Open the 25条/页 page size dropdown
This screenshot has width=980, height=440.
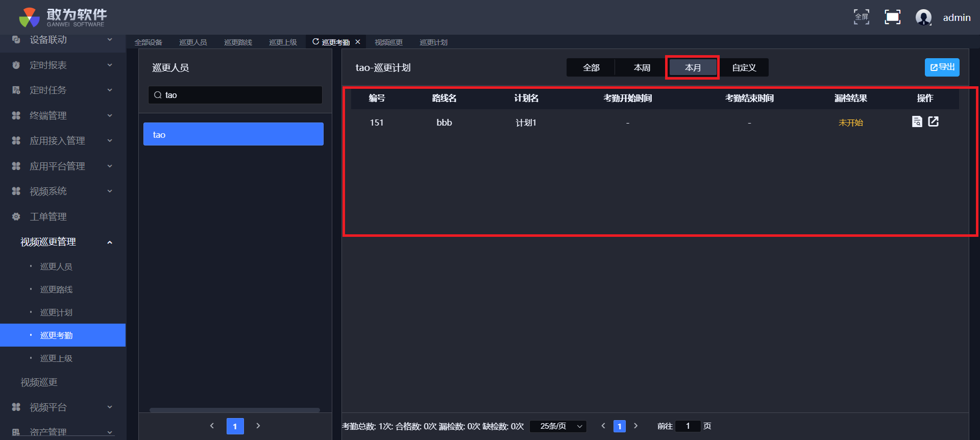pyautogui.click(x=558, y=426)
